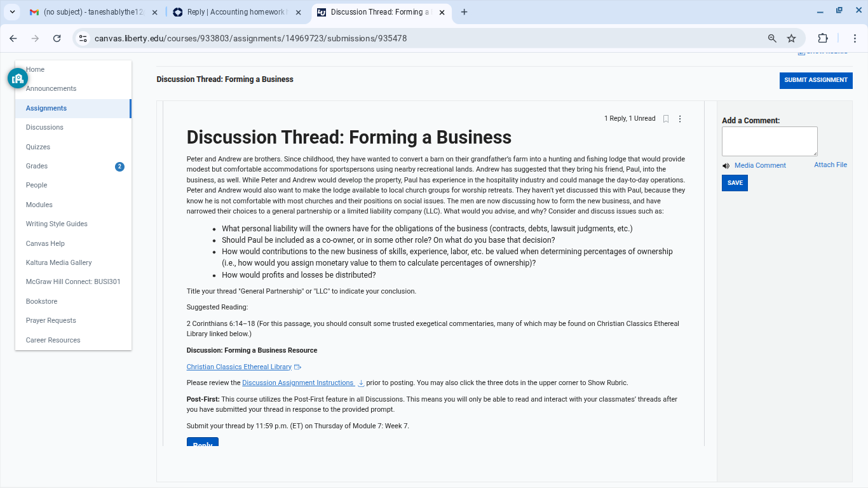The image size is (868, 488).
Task: Click the teal institution dashboard icon
Action: pos(18,78)
